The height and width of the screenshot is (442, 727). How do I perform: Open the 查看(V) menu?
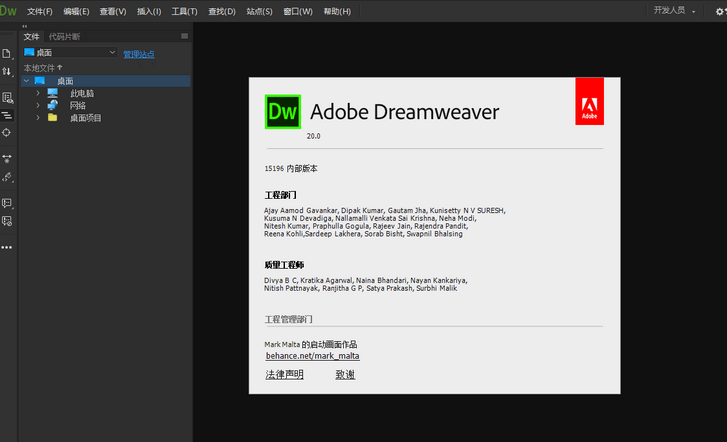point(113,12)
